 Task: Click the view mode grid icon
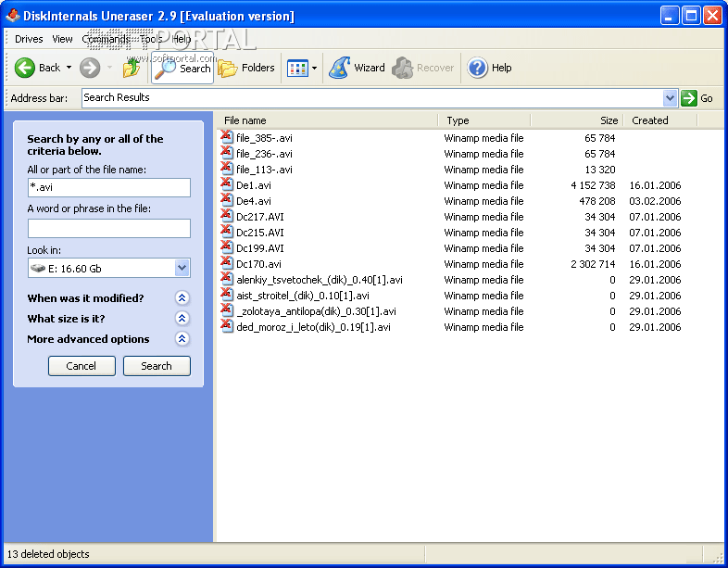297,69
